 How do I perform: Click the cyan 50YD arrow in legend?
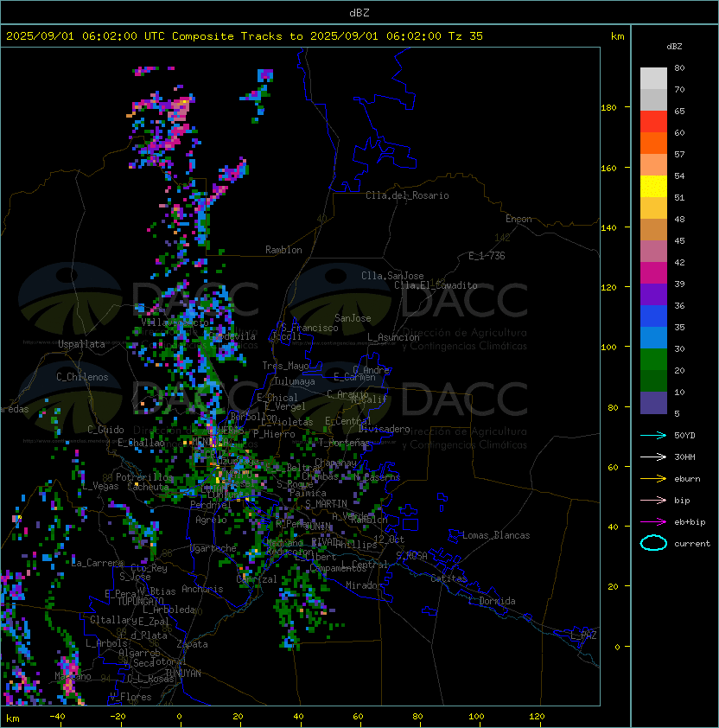pyautogui.click(x=653, y=435)
